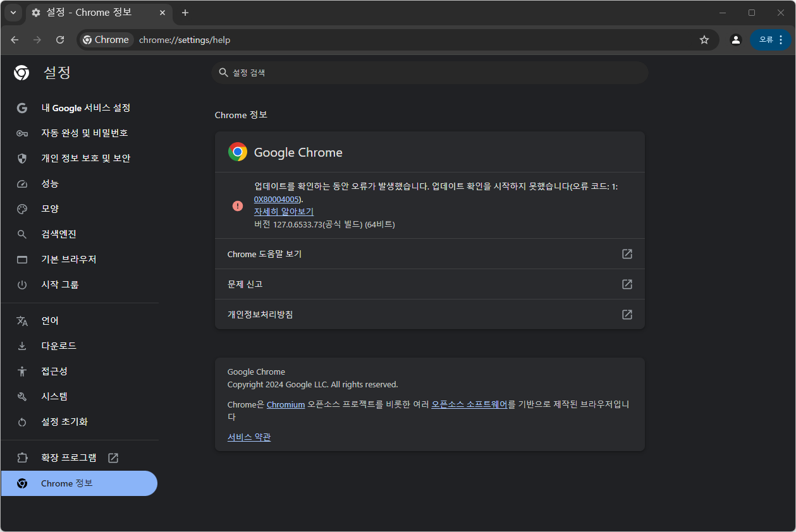Bookmark this page with the star icon
Image resolution: width=796 pixels, height=532 pixels.
(704, 40)
